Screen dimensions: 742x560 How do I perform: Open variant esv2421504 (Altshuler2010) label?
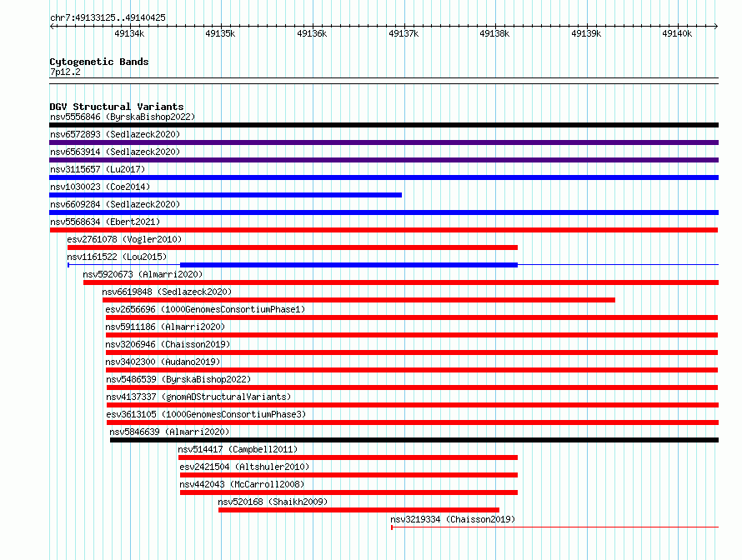[244, 467]
